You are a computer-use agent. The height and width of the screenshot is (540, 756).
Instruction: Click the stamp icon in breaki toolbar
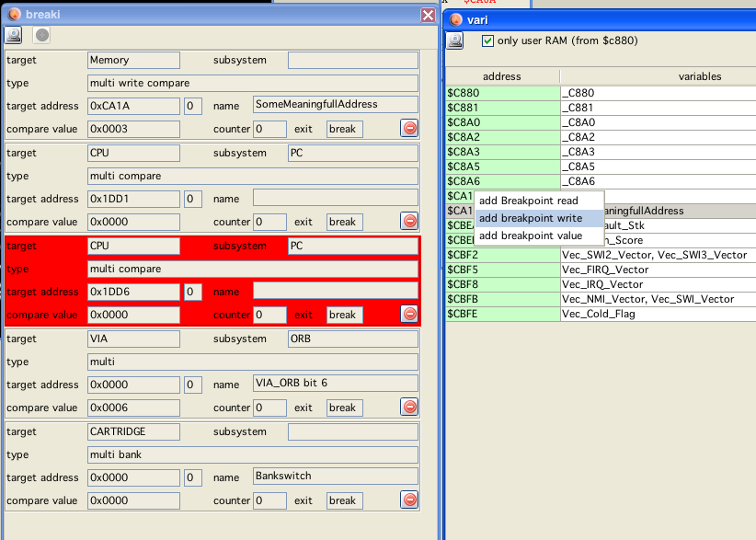click(x=14, y=35)
